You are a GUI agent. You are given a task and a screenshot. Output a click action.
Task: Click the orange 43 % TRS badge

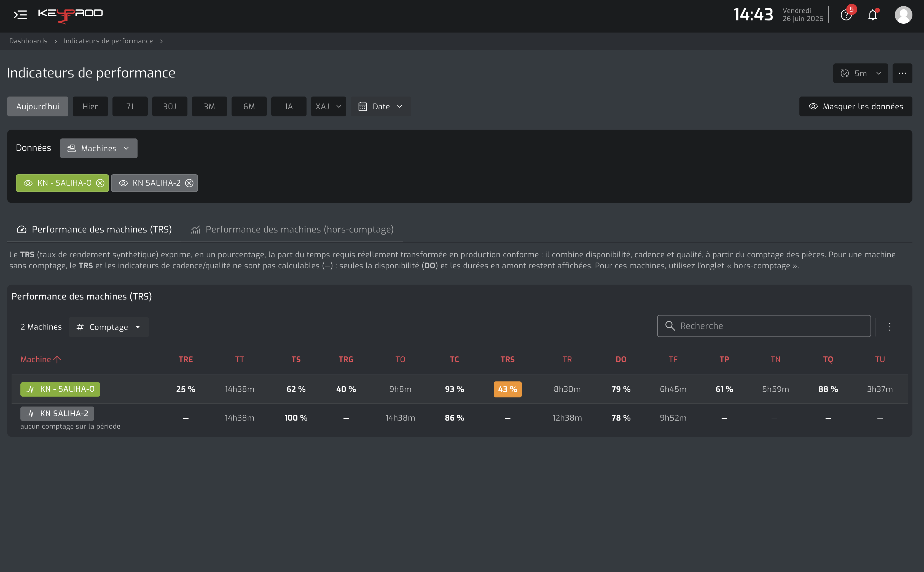click(x=507, y=389)
